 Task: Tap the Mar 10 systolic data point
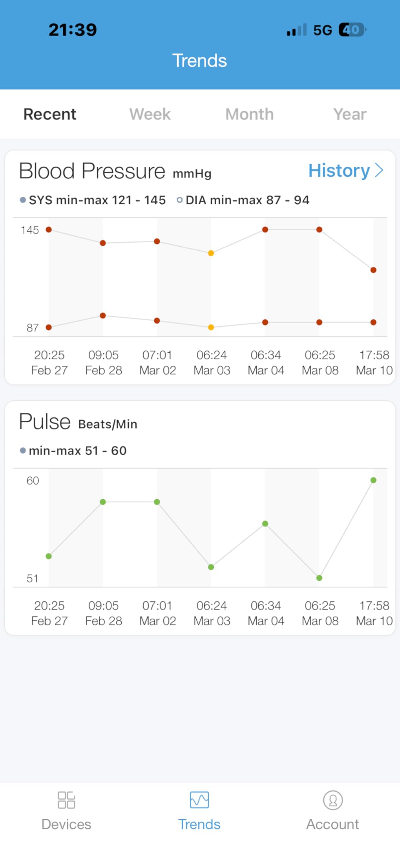tap(373, 270)
